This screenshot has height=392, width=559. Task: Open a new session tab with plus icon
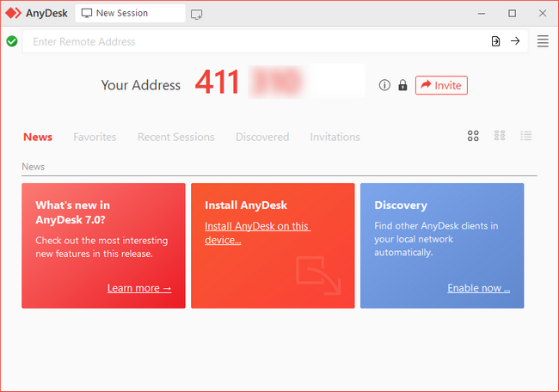[196, 15]
